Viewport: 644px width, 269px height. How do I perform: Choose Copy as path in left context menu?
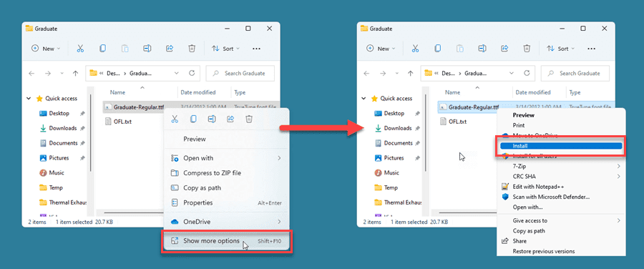point(226,187)
